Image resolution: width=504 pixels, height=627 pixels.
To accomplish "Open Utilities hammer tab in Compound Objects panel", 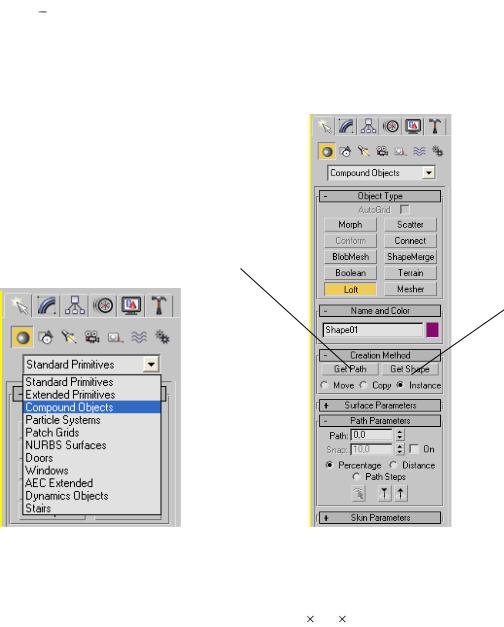I will tap(435, 127).
